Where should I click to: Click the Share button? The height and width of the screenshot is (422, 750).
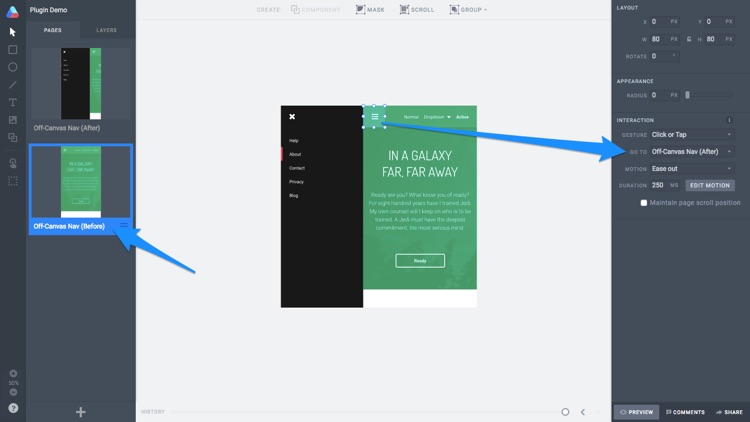(x=729, y=412)
